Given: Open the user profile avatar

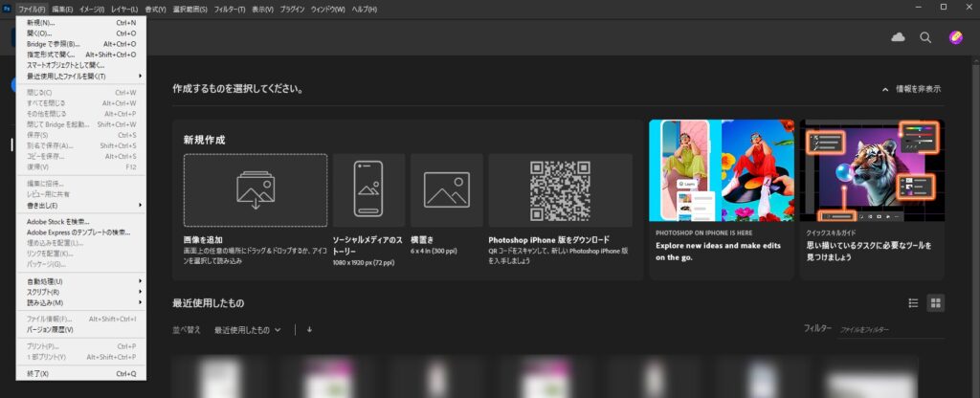Looking at the screenshot, I should [x=956, y=37].
